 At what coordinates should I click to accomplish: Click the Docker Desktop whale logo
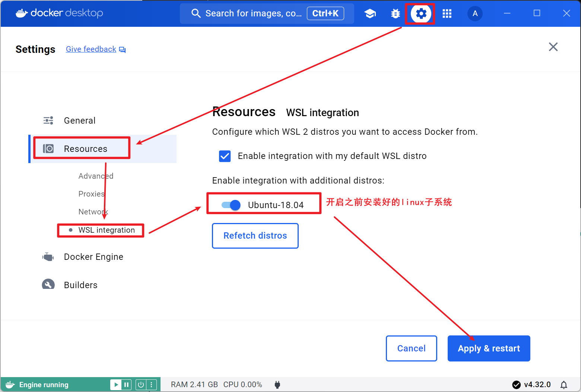point(22,13)
